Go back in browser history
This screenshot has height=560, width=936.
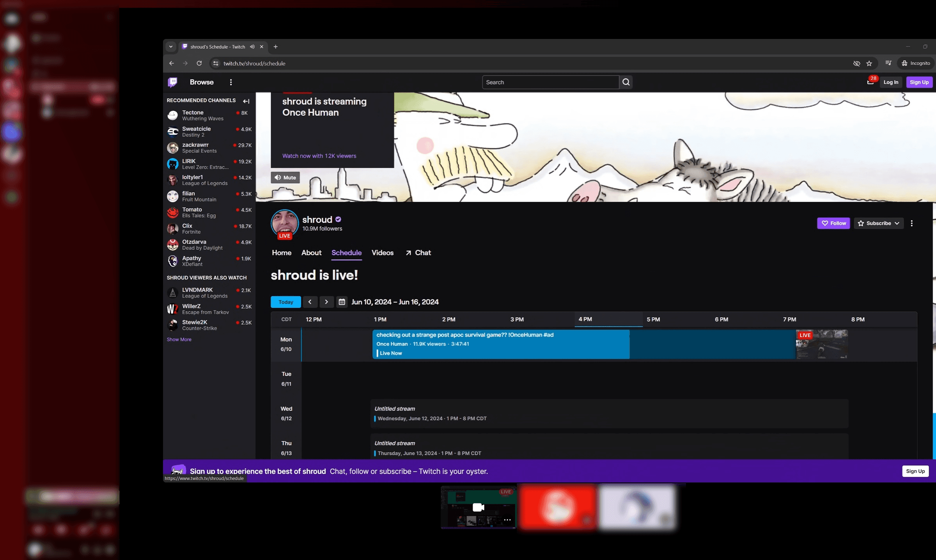[x=172, y=63]
